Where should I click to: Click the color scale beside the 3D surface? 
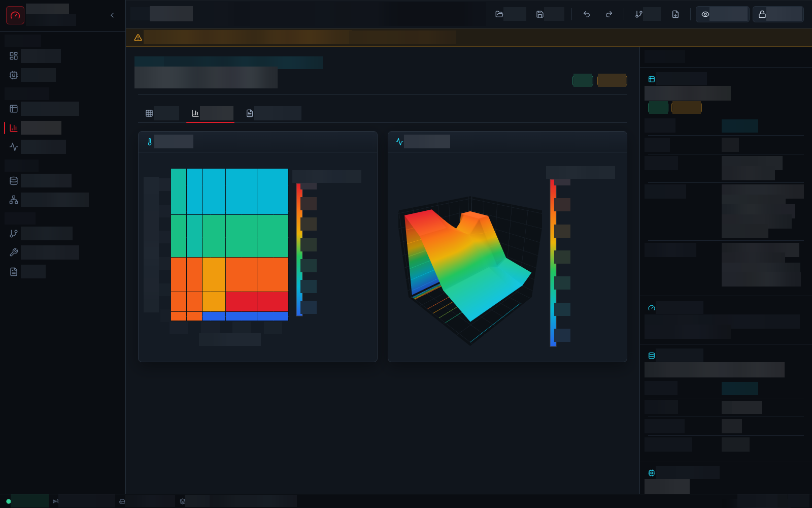point(553,263)
